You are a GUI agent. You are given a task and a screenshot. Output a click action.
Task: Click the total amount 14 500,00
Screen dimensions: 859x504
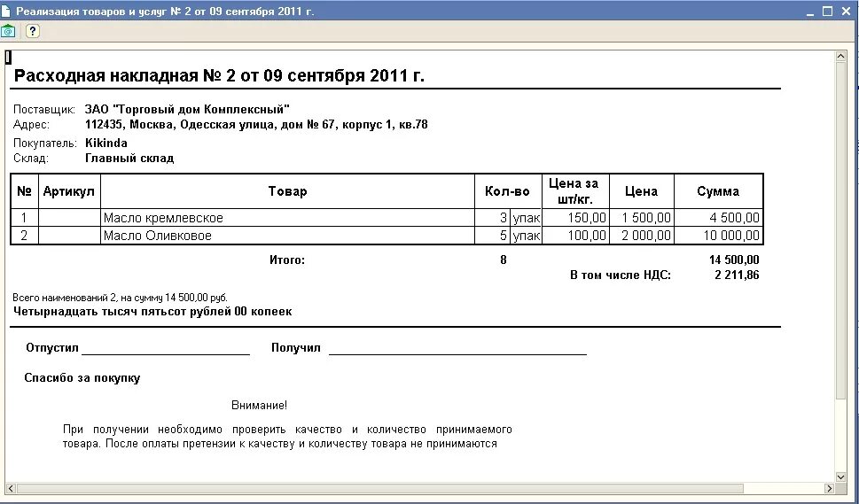734,260
